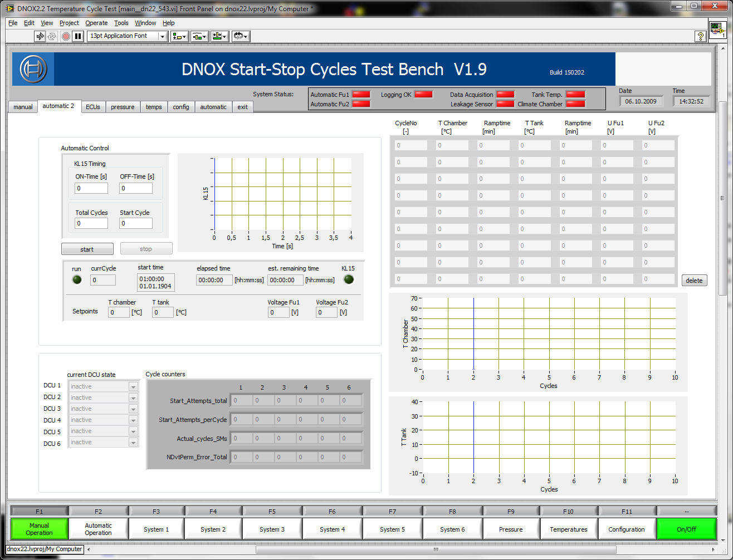
Task: Click the start button in Automatic Control
Action: click(x=87, y=249)
